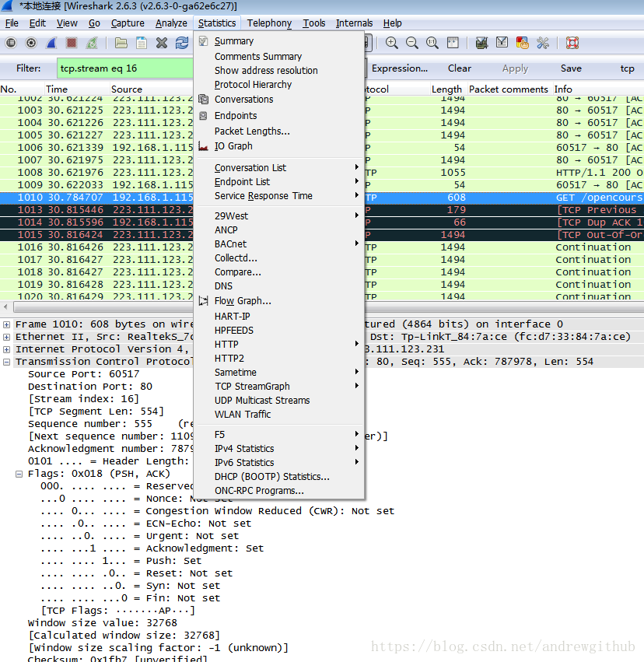Expand Service Response Time submenu
Screen dimensions: 644x662
tap(279, 196)
